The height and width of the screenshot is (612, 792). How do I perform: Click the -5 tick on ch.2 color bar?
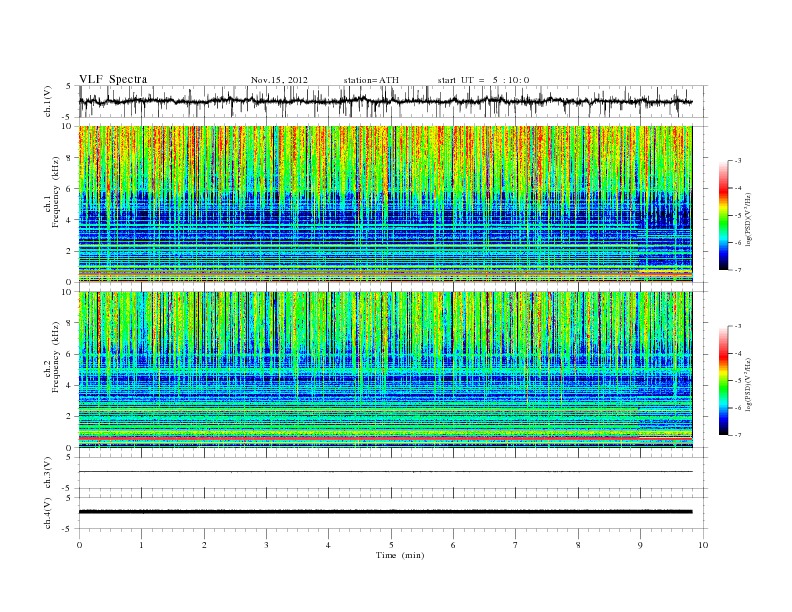[738, 381]
